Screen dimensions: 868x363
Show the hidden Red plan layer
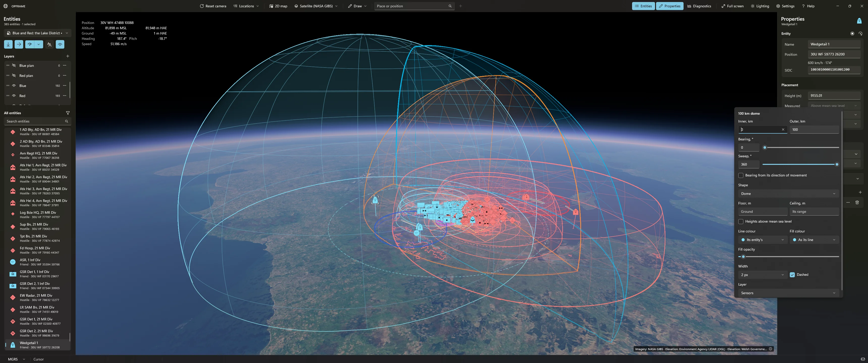tap(14, 76)
